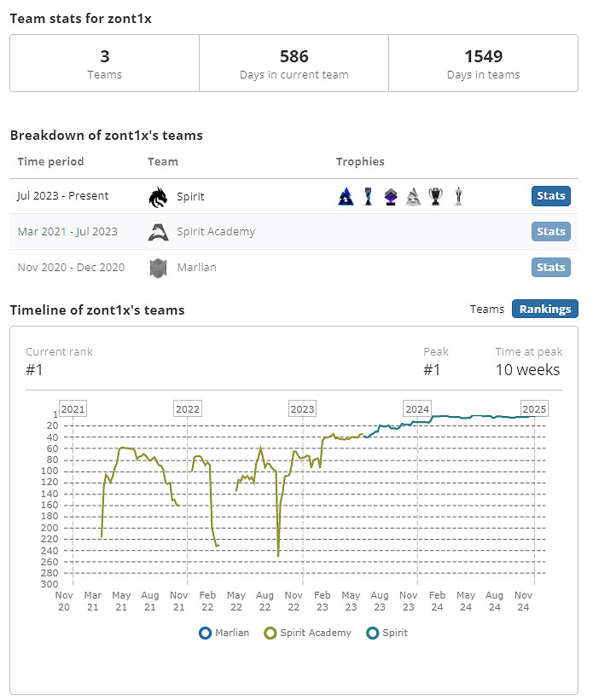593x700 pixels.
Task: Switch timeline to Teams view
Action: pyautogui.click(x=487, y=309)
